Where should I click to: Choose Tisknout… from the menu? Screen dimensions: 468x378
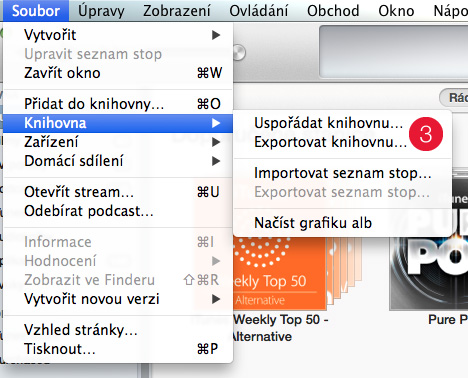pos(118,349)
